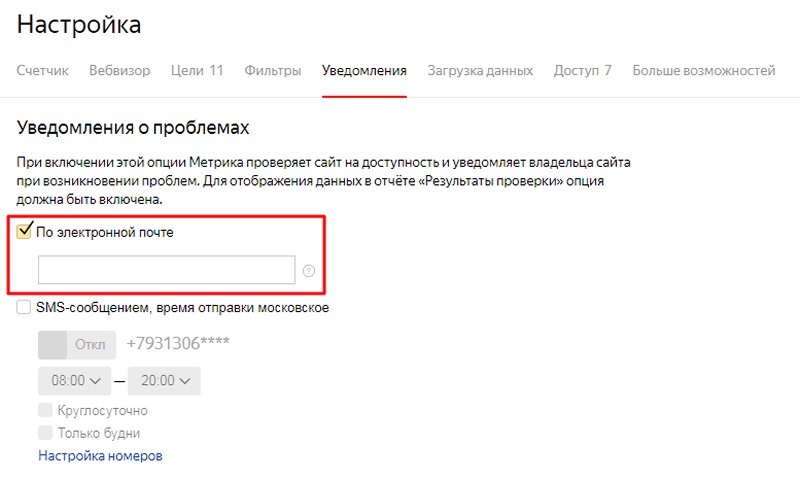
Task: Expand the 20:00 end time dropdown
Action: (164, 381)
